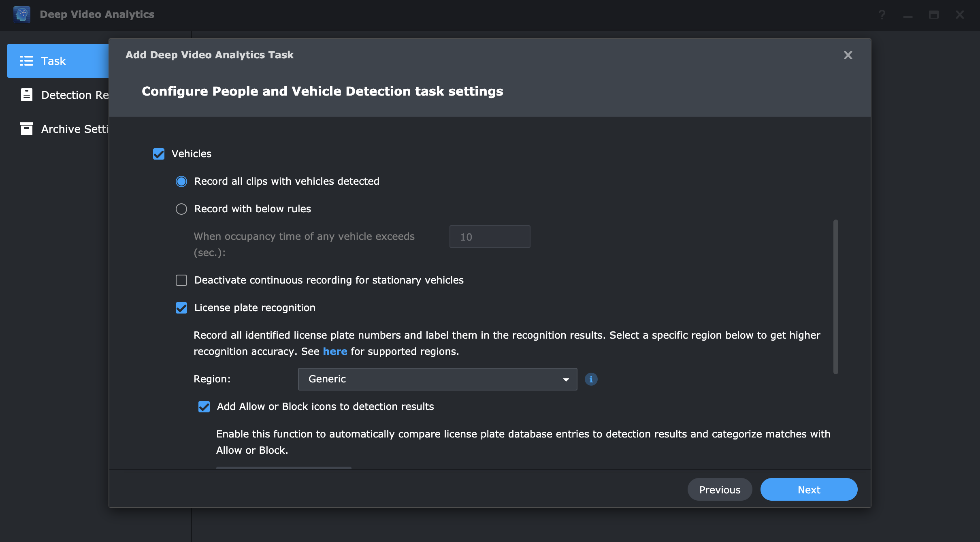Screen dimensions: 980x542
Task: Open the help question mark icon
Action: click(882, 15)
